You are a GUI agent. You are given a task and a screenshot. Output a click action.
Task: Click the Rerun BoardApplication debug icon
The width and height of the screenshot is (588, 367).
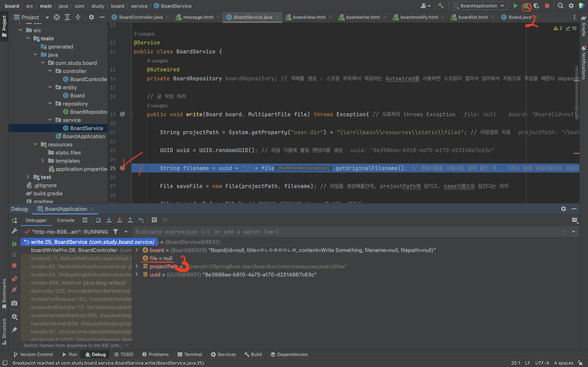[x=14, y=220]
